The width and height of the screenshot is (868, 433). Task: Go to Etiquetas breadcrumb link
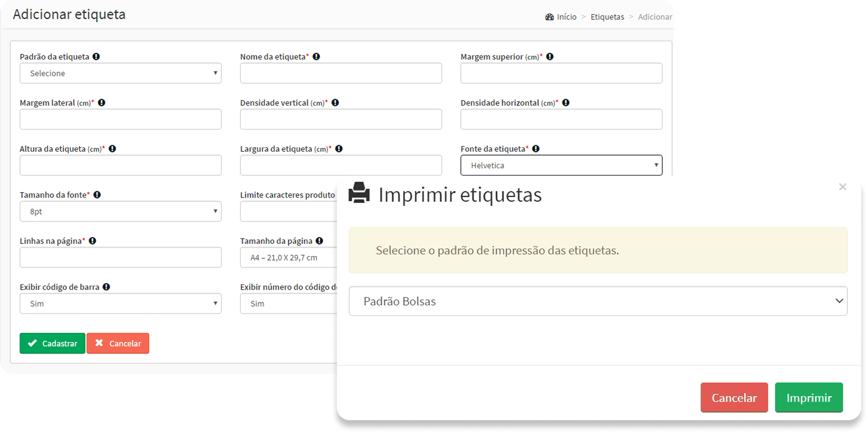click(x=607, y=17)
